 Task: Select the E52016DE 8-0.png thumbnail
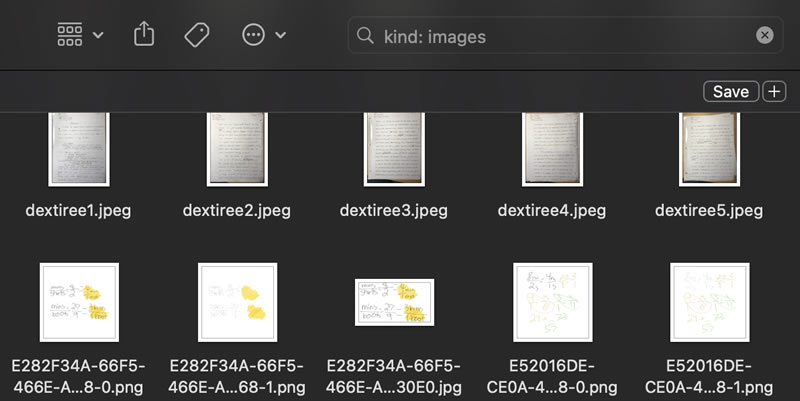pyautogui.click(x=553, y=302)
